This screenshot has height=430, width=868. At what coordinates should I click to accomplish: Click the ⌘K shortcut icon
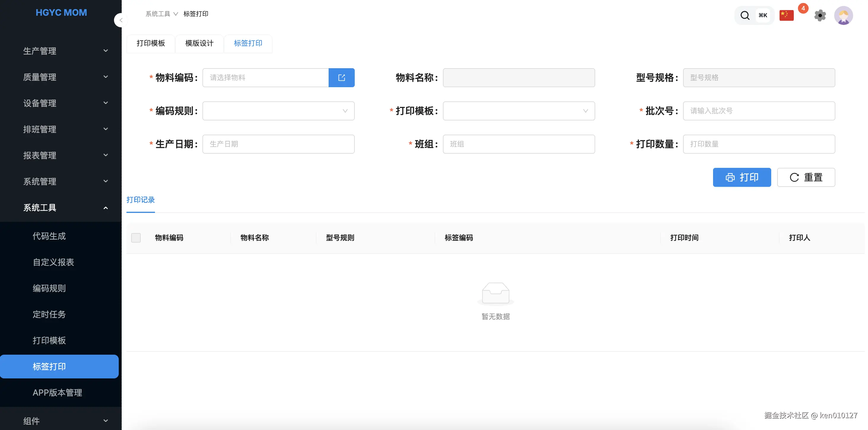point(763,15)
